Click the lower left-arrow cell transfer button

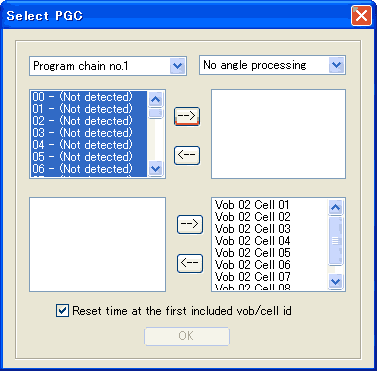click(190, 263)
